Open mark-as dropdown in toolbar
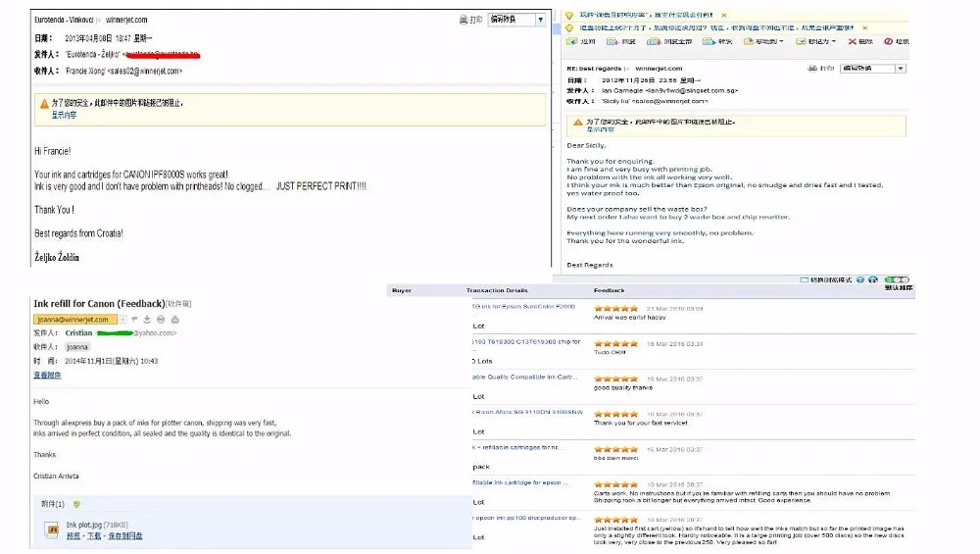Screen dimensions: 980x554 pyautogui.click(x=815, y=41)
